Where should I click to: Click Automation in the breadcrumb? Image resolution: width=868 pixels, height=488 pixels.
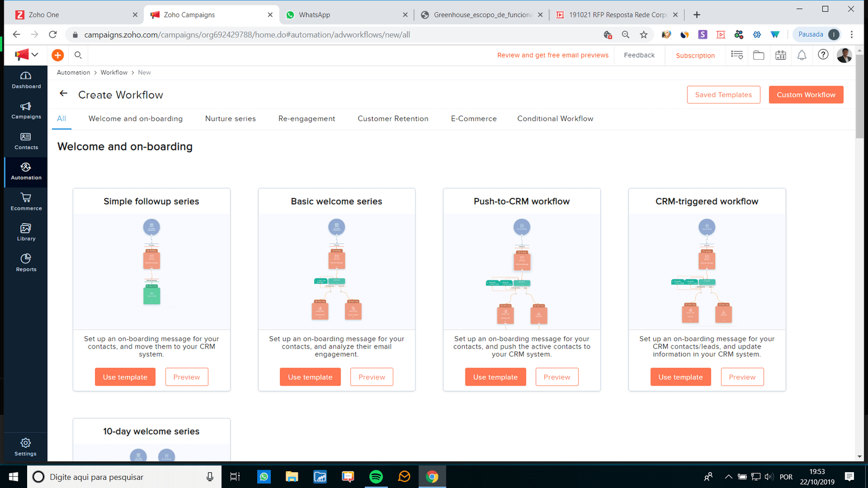(74, 73)
